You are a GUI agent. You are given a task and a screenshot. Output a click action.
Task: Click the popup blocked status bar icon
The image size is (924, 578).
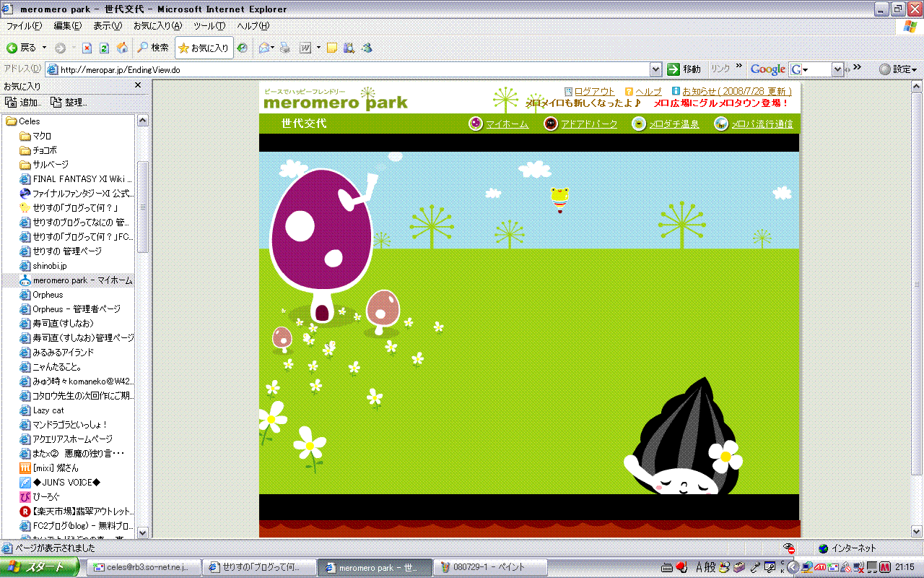(x=790, y=548)
